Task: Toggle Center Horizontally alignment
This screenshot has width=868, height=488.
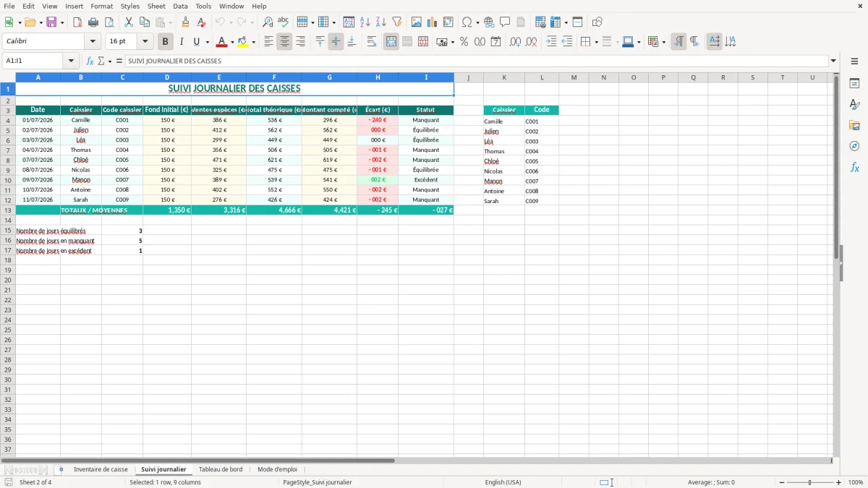Action: coord(284,42)
